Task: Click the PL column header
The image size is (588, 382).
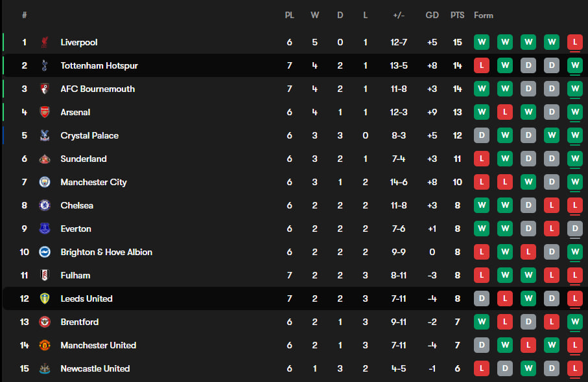Action: (290, 15)
